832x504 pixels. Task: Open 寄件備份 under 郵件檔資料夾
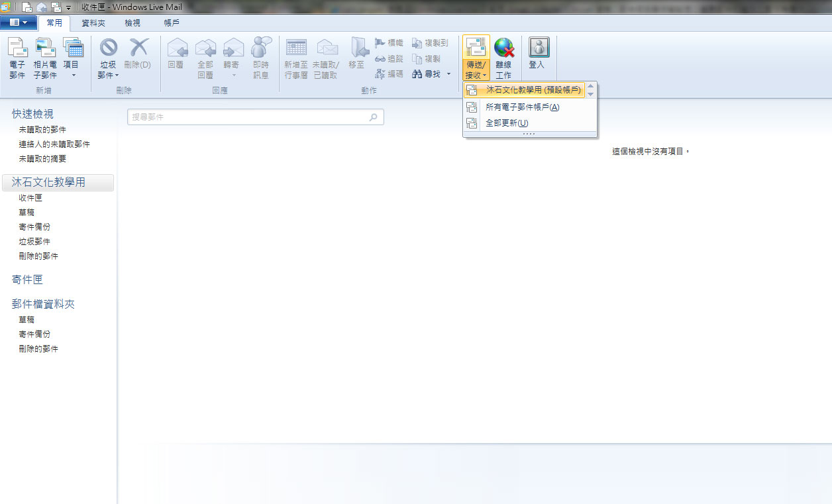coord(34,334)
